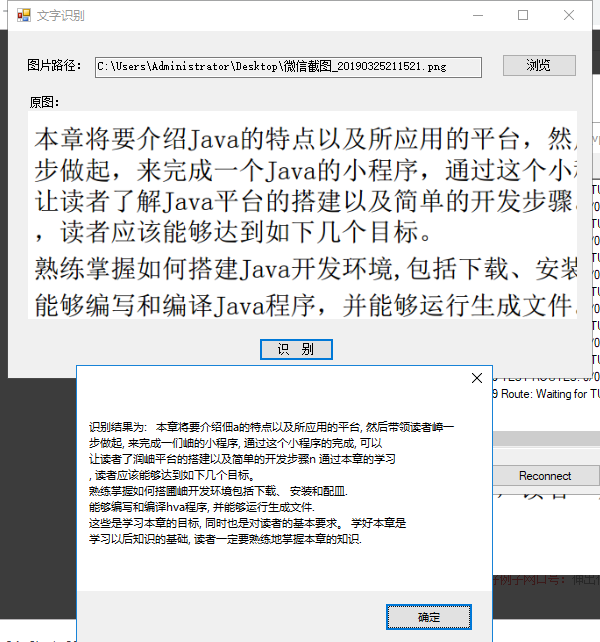The height and width of the screenshot is (642, 600).
Task: Click the original image preview
Action: click(x=302, y=215)
